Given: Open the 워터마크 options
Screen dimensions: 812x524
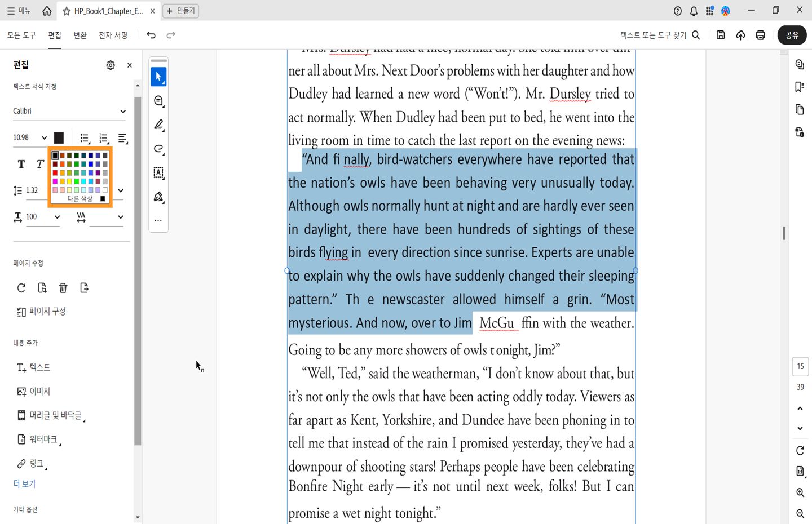Looking at the screenshot, I should point(38,439).
